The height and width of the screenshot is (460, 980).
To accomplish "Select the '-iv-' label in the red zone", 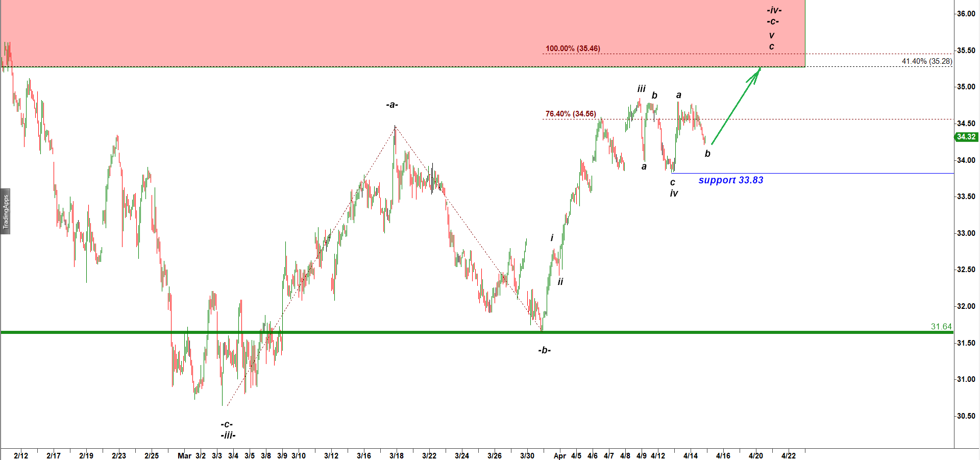I will point(774,10).
